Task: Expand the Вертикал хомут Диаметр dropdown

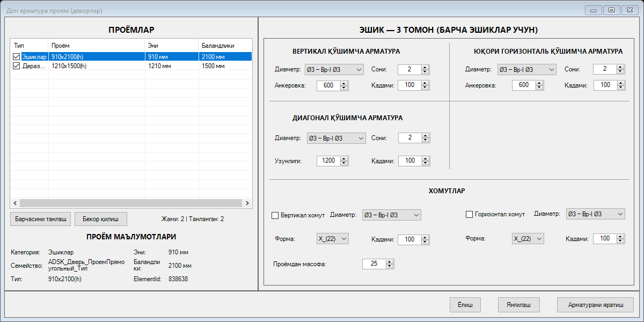Action: coord(391,215)
